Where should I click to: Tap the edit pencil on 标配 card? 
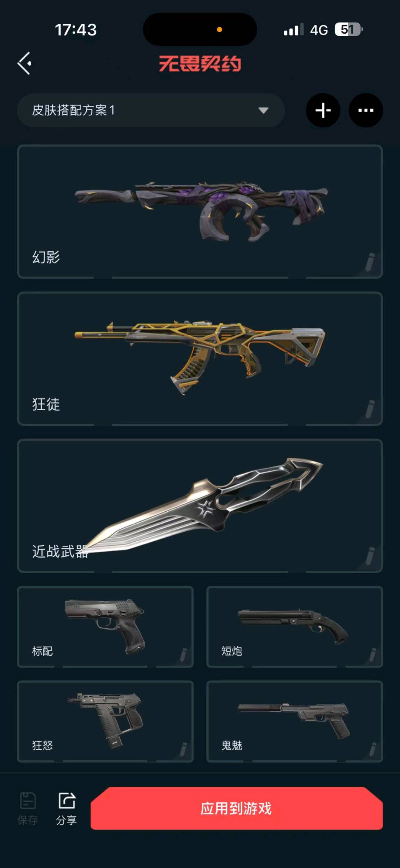click(183, 655)
